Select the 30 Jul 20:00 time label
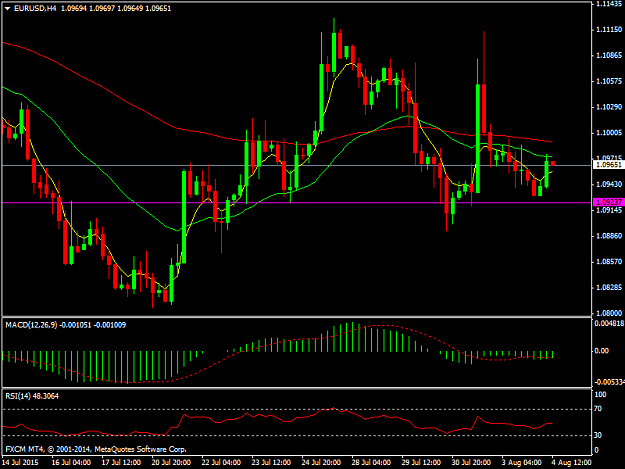 tap(471, 463)
